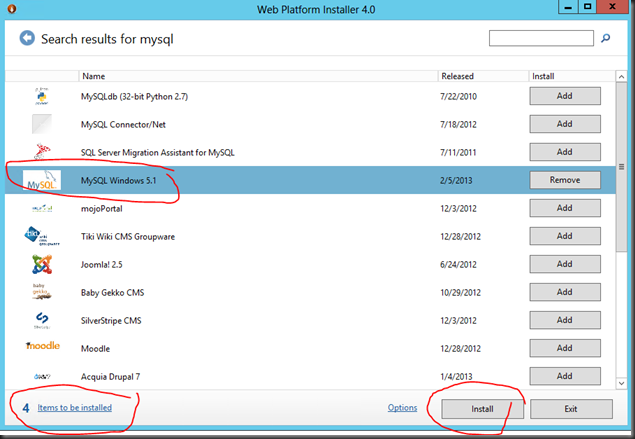Select MySQLdb (32-bit Python 2.7) name
This screenshot has height=439, width=635.
point(134,96)
